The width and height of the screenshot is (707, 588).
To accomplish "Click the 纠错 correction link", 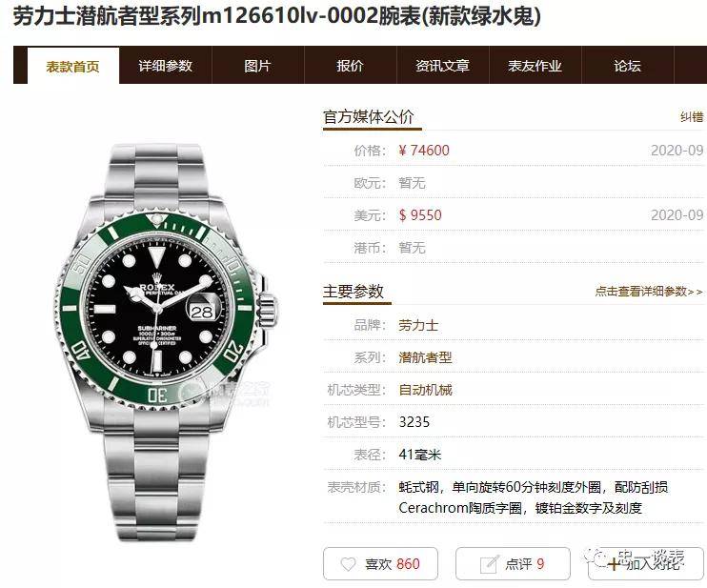I will click(x=692, y=117).
